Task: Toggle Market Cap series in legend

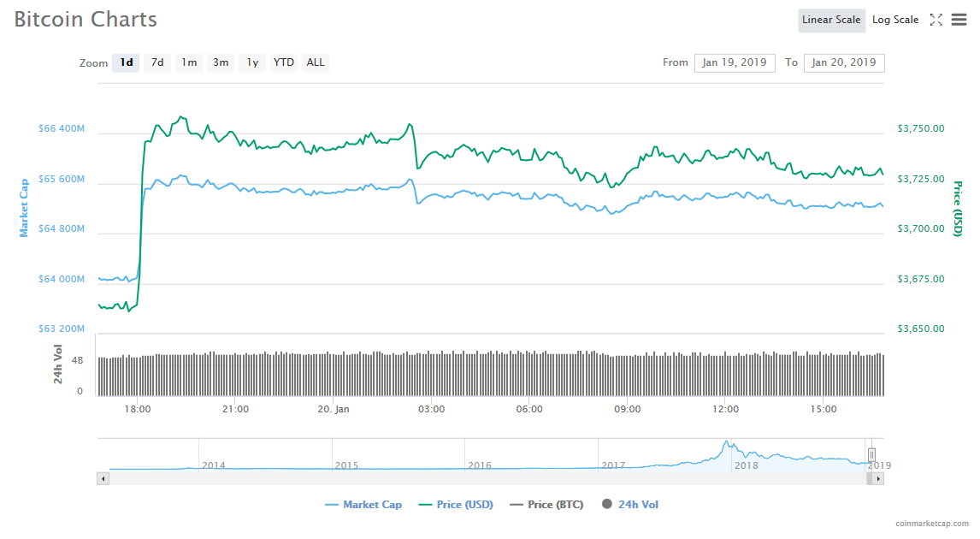Action: click(363, 505)
